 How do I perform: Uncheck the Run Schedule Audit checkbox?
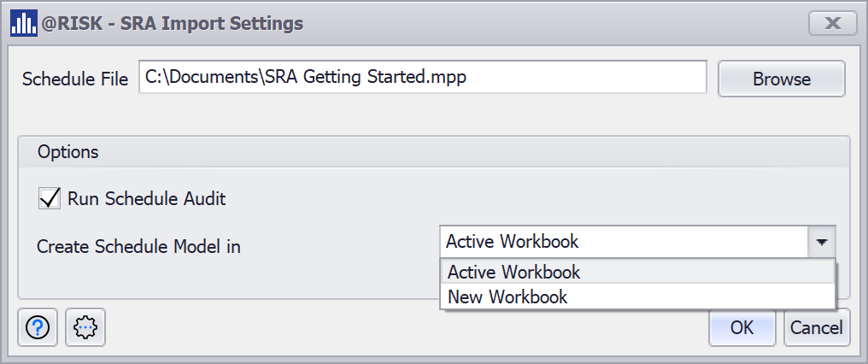tap(50, 198)
